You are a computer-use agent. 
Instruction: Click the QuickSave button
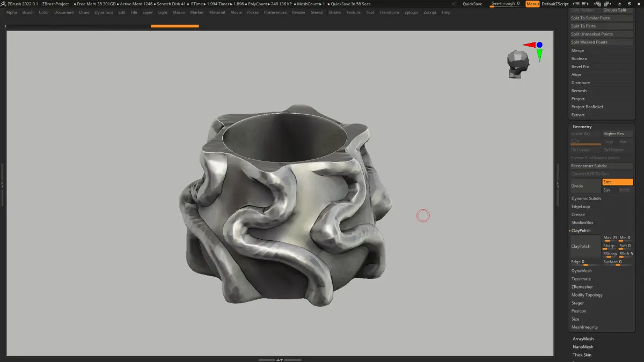click(473, 4)
